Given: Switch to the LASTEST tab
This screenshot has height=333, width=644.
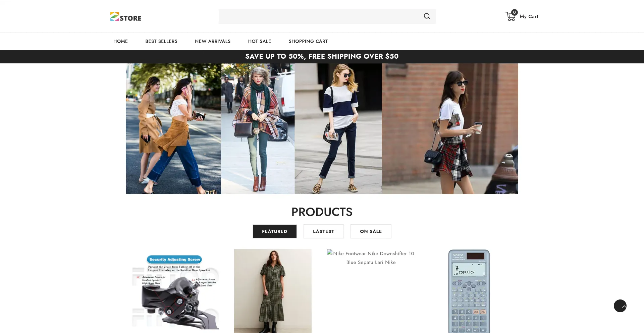Looking at the screenshot, I should (323, 231).
